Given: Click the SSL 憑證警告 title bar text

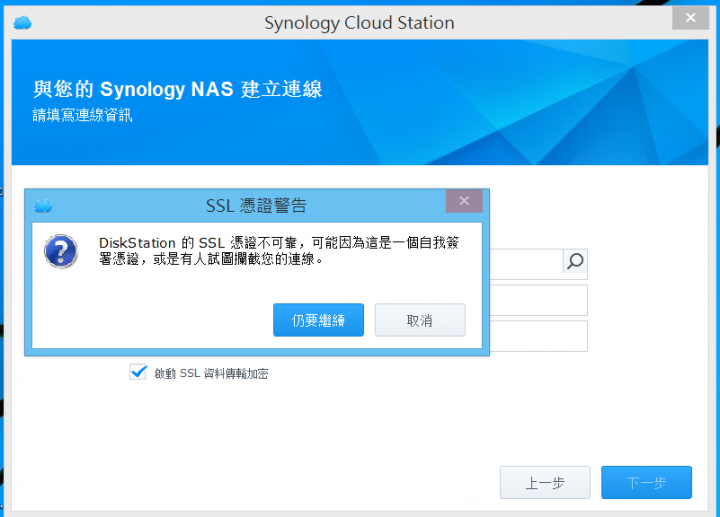Looking at the screenshot, I should coord(256,205).
